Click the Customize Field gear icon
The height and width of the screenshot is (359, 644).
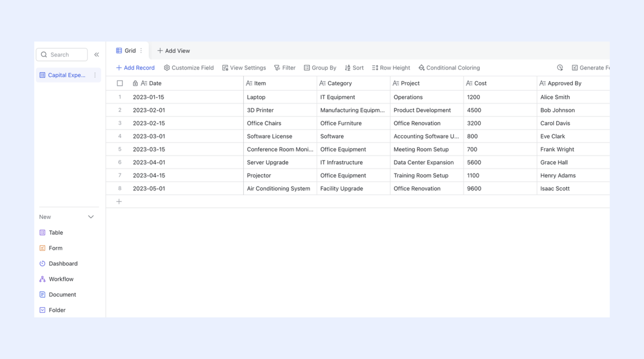167,68
